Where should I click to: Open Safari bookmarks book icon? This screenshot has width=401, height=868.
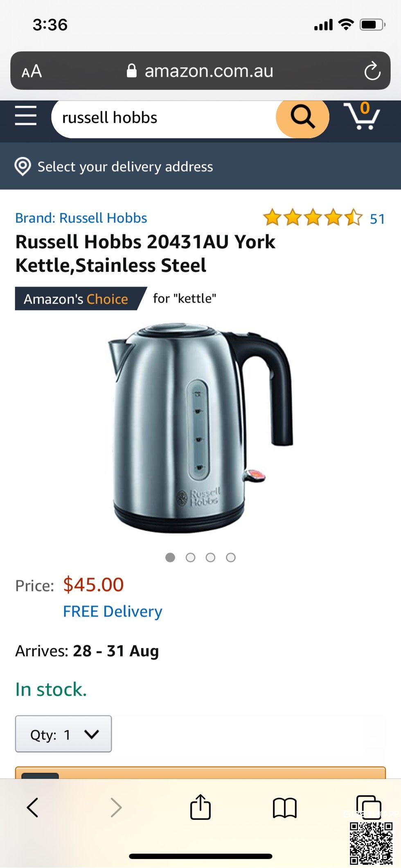[285, 808]
